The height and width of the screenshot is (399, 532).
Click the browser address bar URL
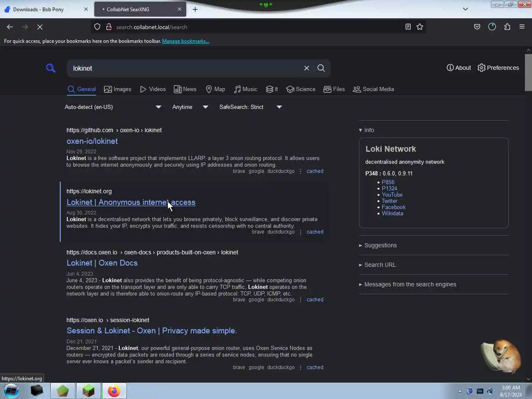152,27
